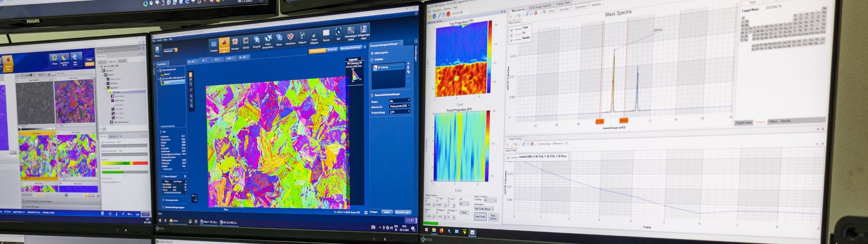
Task: Expand the Referenz-CS dropdown
Action: point(399,106)
